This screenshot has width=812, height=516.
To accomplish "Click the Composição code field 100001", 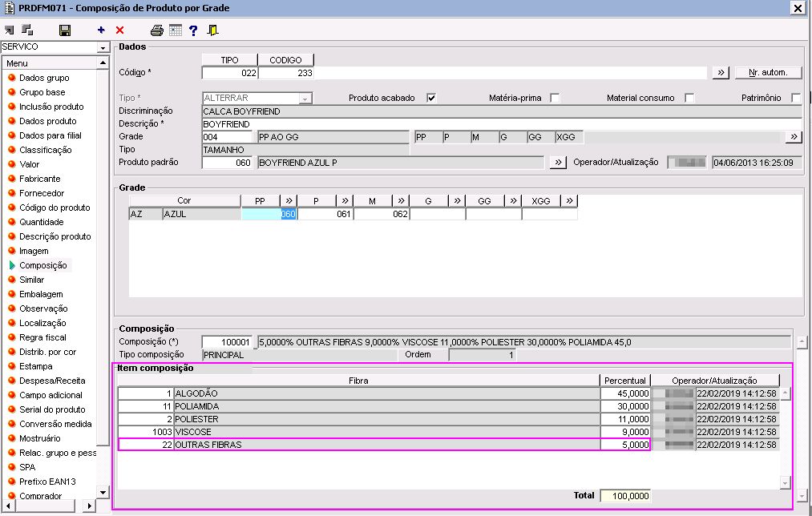I will [x=227, y=342].
